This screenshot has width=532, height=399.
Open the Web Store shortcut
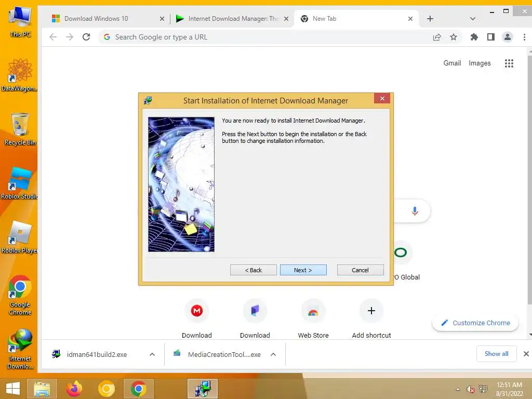click(x=313, y=311)
